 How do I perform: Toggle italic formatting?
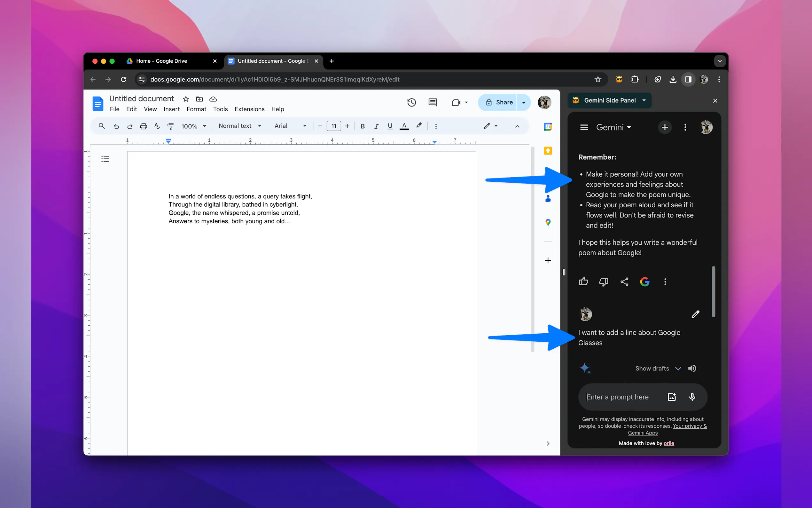[376, 126]
